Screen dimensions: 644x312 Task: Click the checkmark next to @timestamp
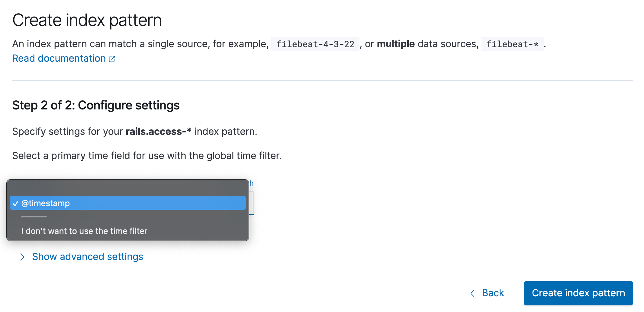click(x=15, y=203)
